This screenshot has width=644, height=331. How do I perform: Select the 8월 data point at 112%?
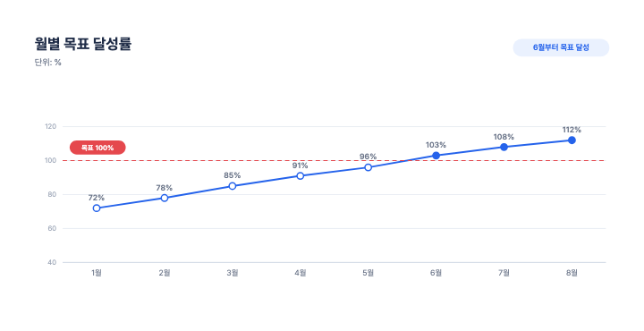point(572,140)
